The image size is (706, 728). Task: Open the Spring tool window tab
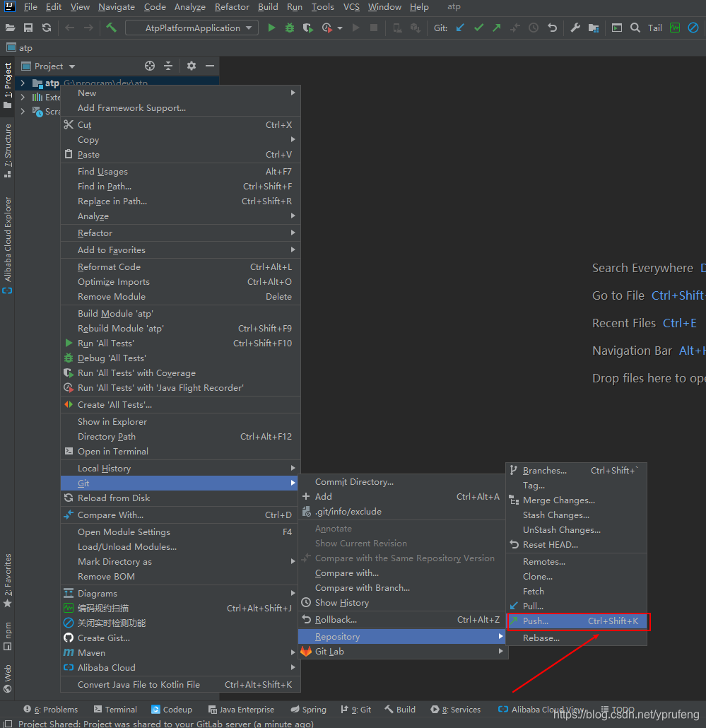coord(309,710)
